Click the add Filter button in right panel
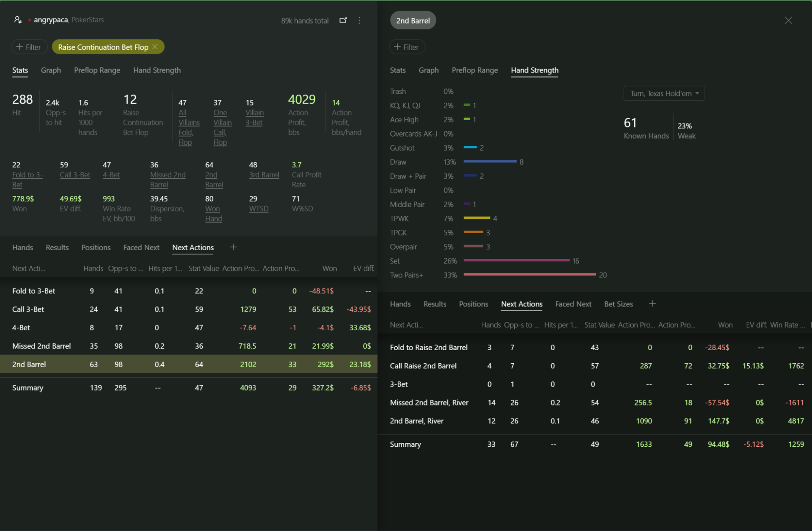The image size is (812, 531). coord(407,47)
